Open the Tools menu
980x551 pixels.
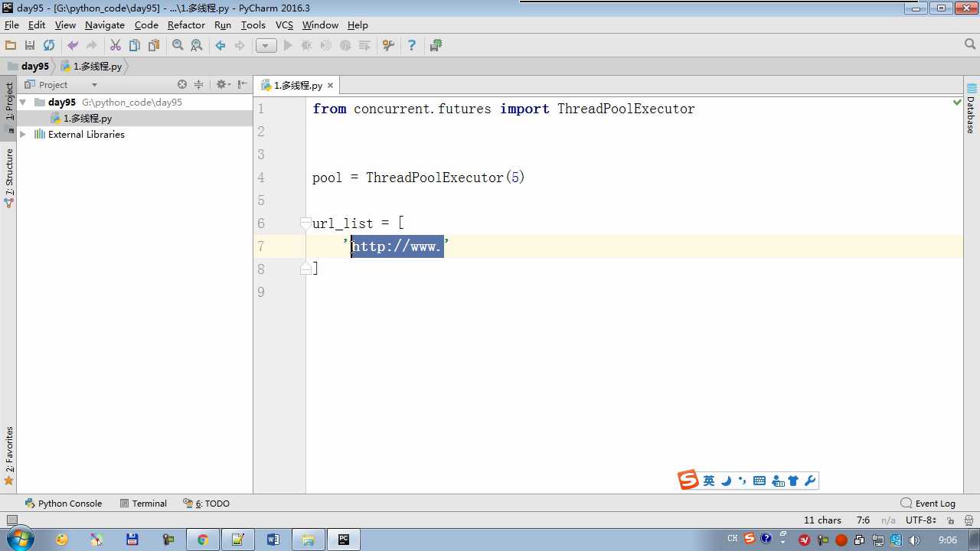click(253, 25)
